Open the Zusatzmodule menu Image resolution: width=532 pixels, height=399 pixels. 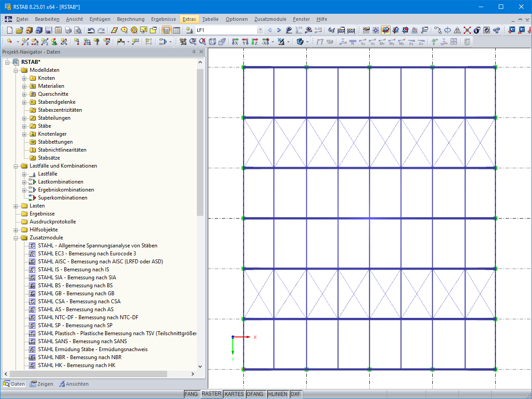coord(270,19)
